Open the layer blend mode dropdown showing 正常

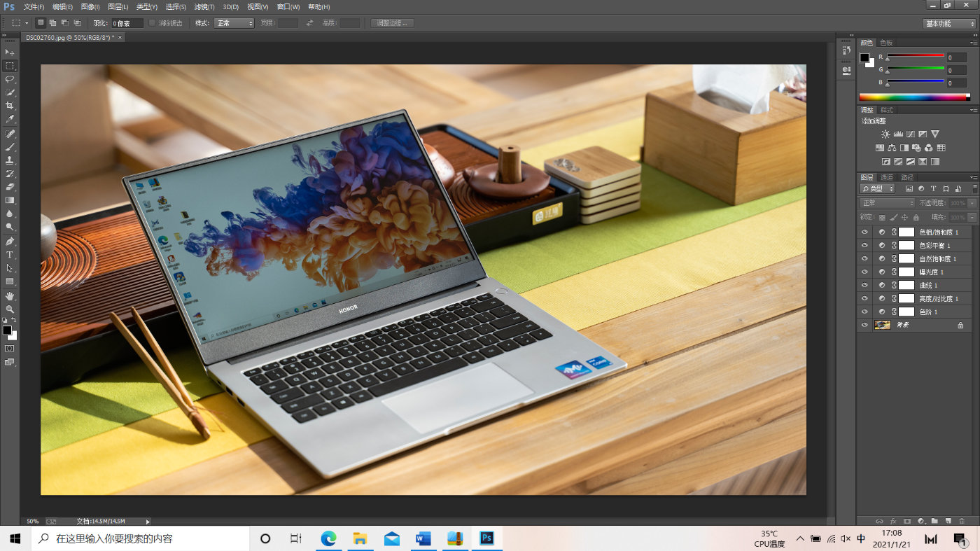point(885,202)
